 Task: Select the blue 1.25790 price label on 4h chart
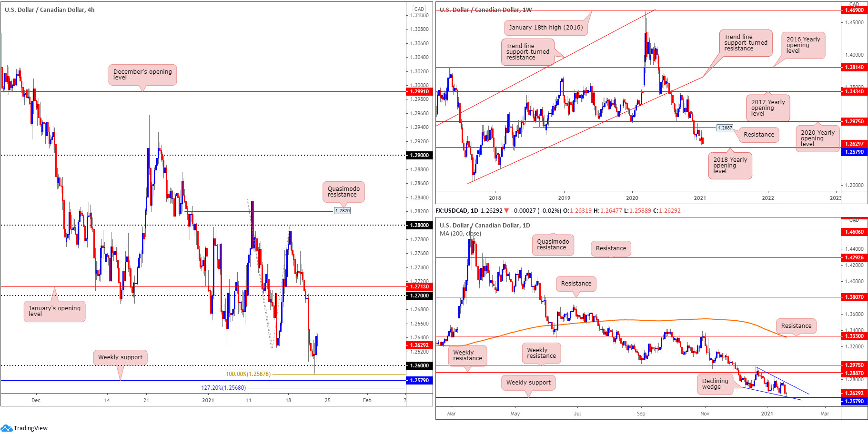419,380
